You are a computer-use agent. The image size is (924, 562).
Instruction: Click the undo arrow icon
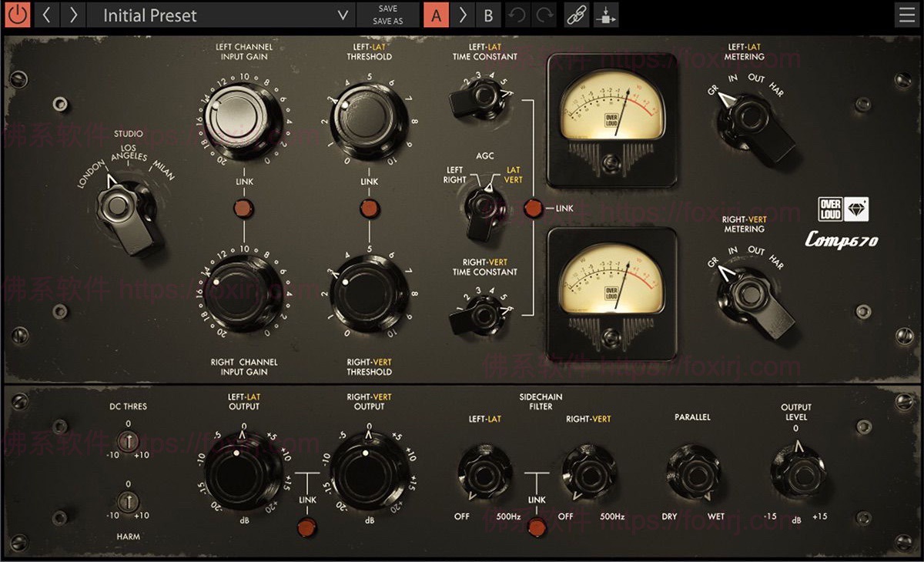click(x=517, y=15)
